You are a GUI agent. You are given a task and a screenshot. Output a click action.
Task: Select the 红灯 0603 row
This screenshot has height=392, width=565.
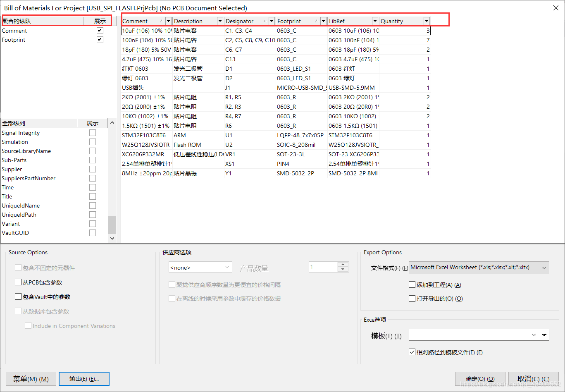click(276, 69)
